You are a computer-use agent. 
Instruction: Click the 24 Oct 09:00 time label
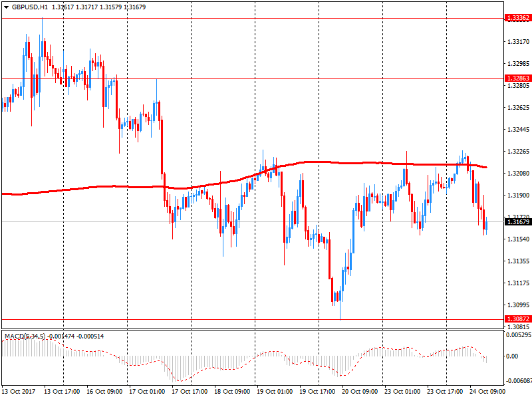point(487,392)
